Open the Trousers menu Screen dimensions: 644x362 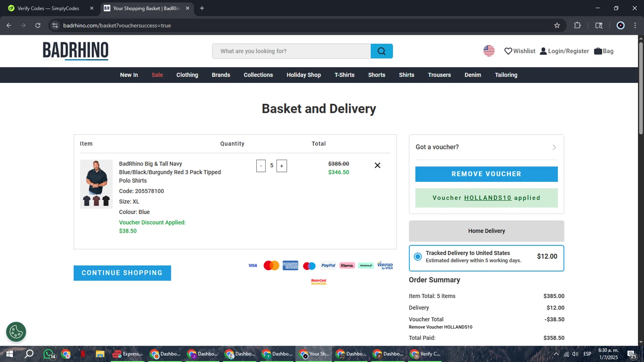coord(439,75)
